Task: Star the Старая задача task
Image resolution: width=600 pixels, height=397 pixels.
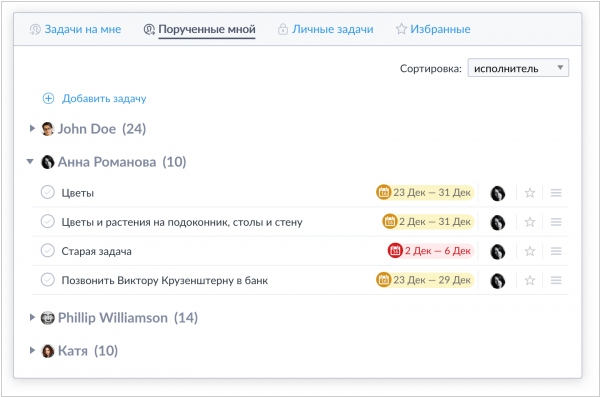Action: coord(530,251)
